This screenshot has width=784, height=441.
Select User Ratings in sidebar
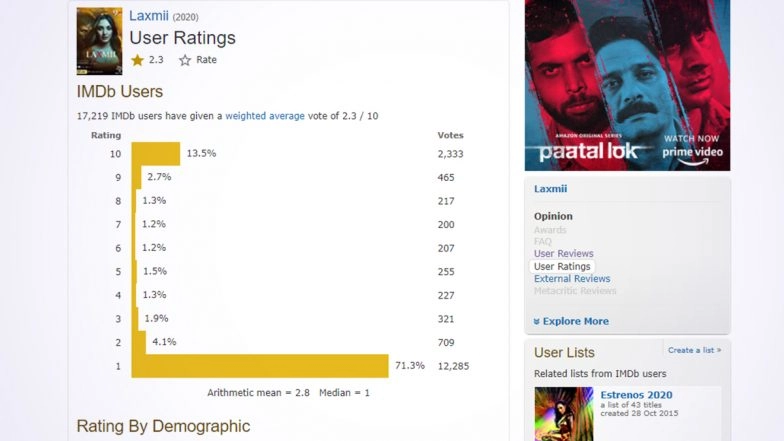coord(562,267)
